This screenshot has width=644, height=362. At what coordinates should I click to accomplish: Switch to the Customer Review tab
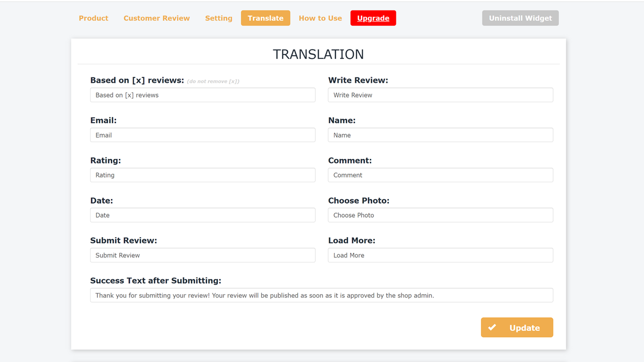(x=156, y=18)
